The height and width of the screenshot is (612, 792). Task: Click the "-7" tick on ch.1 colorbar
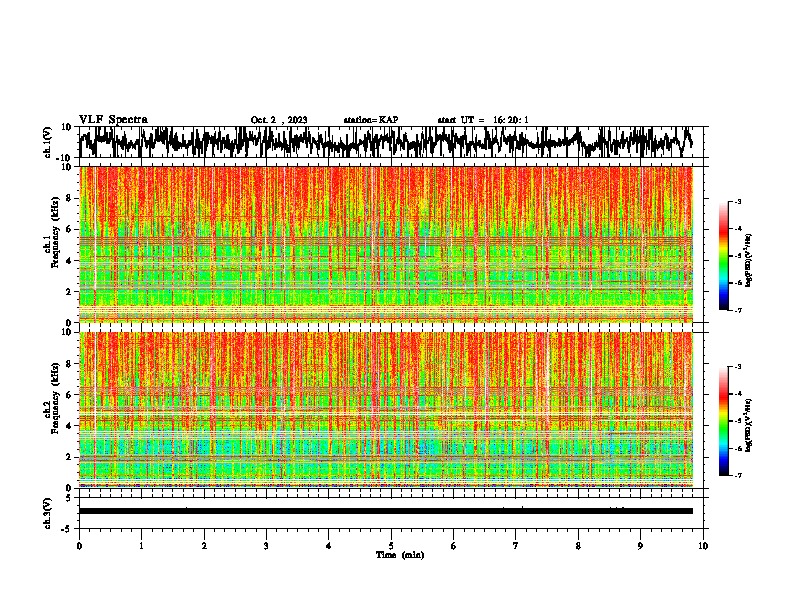click(737, 310)
